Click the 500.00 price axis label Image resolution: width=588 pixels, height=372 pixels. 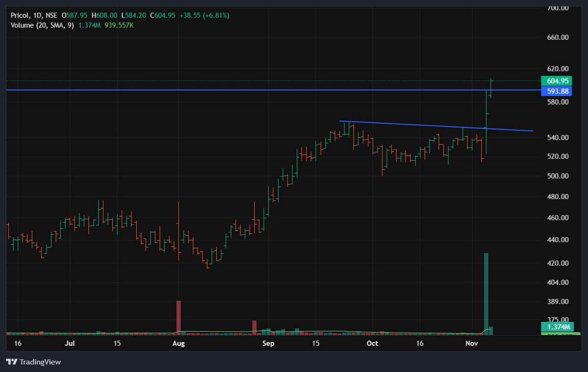point(558,176)
